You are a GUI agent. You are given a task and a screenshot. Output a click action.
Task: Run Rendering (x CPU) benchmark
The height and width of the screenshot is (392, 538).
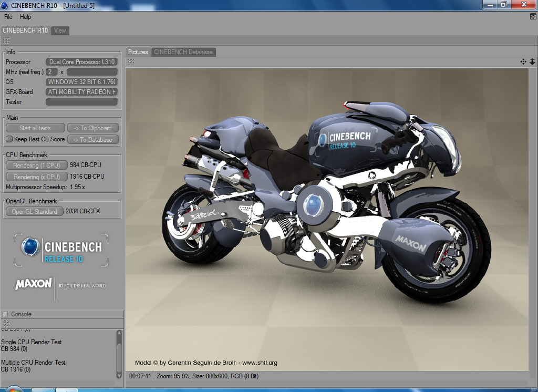(36, 177)
